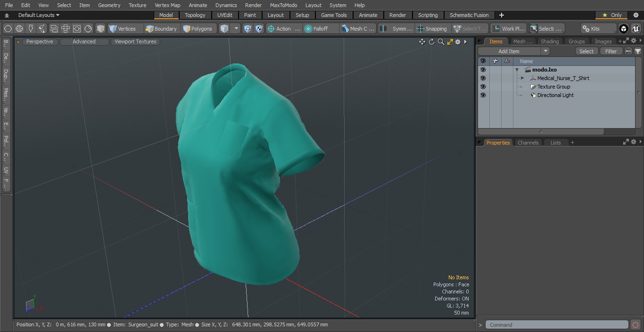The width and height of the screenshot is (644, 332).
Task: Toggle Symmetry option
Action: click(x=397, y=29)
